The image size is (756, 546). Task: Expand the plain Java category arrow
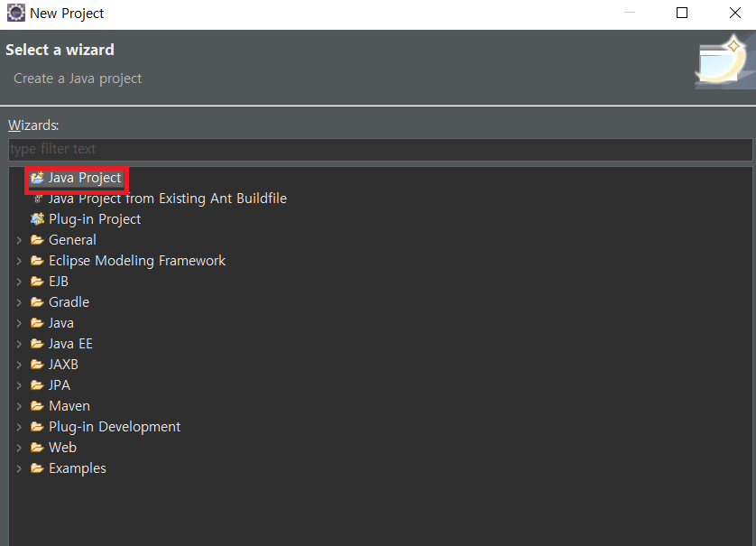[x=19, y=323]
